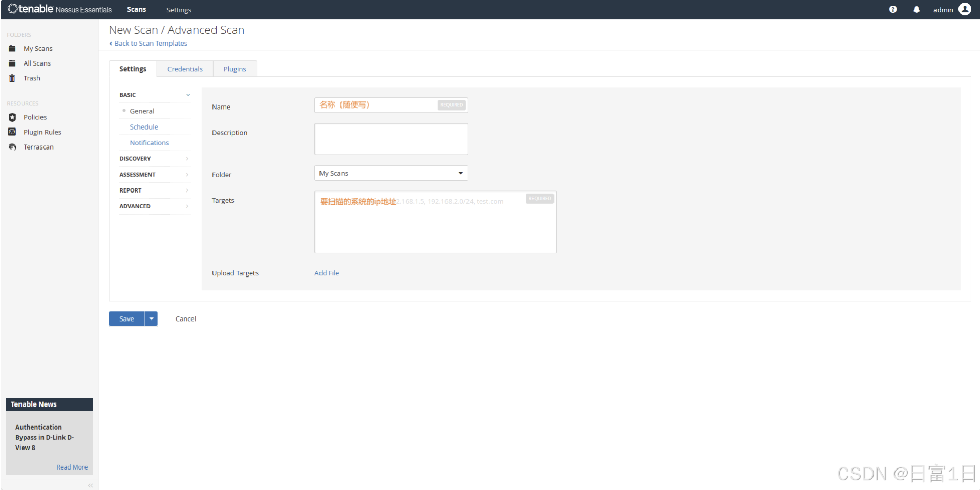Select Schedule under BASIC

coord(143,126)
